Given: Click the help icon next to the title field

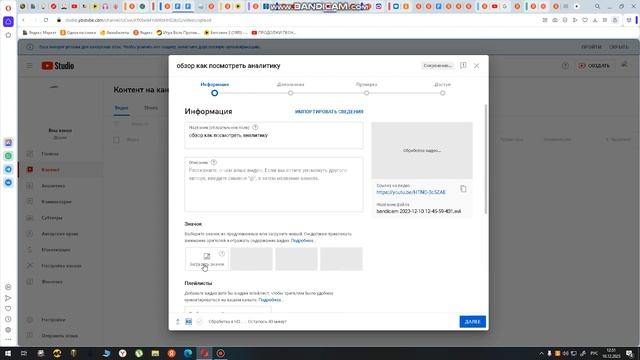Looking at the screenshot, I should 255,127.
